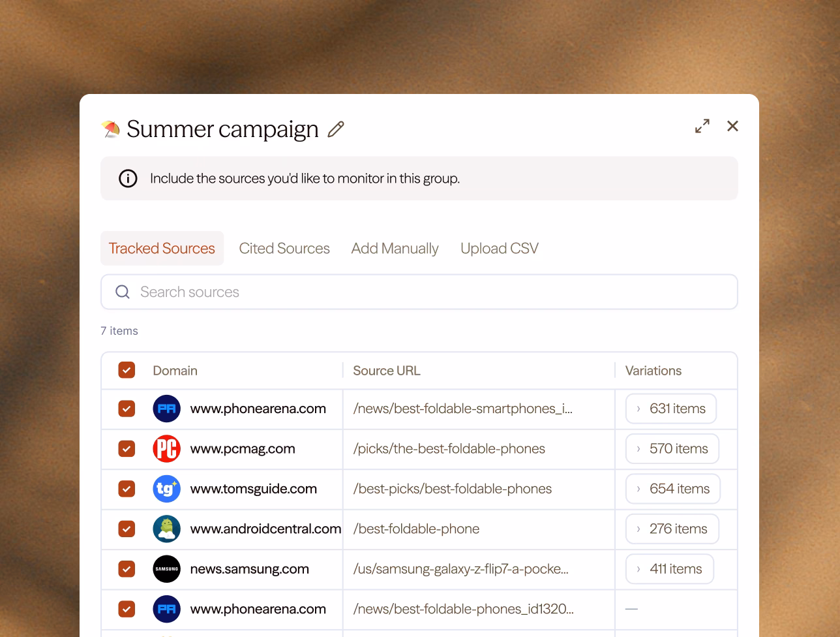Viewport: 840px width, 637px height.
Task: Click the PhoneArena logo in the 631 items row
Action: point(166,409)
